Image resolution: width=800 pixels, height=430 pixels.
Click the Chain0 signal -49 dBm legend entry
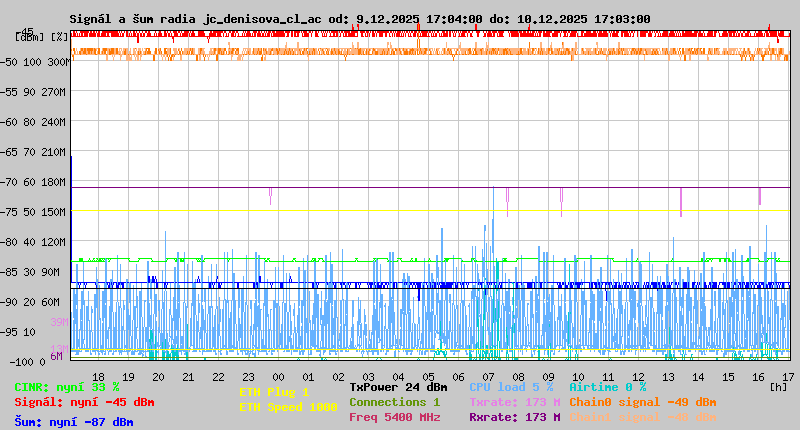(x=642, y=402)
